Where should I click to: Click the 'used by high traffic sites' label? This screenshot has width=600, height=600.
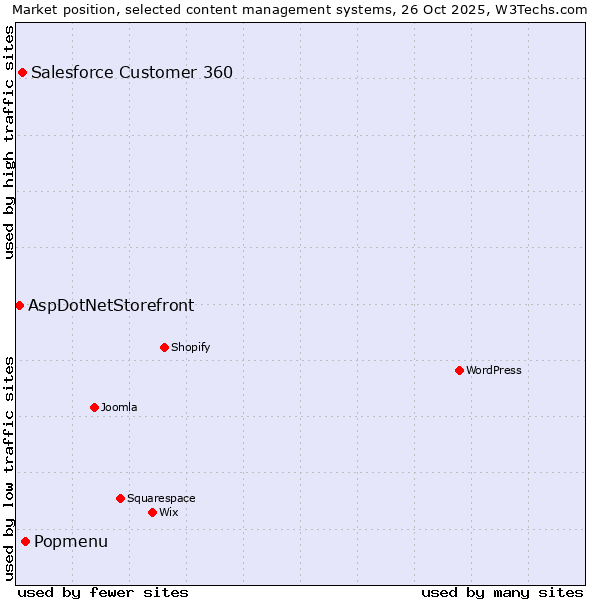[x=9, y=142]
